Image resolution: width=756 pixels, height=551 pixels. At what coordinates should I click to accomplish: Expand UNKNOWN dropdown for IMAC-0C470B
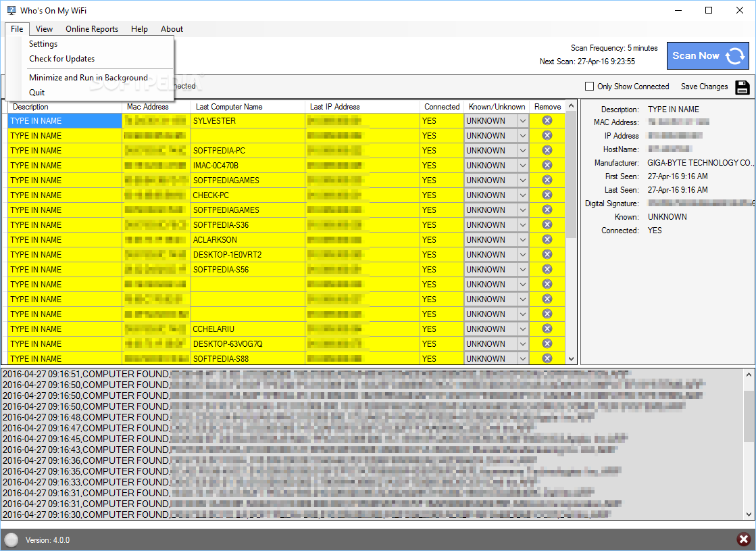[x=523, y=166]
